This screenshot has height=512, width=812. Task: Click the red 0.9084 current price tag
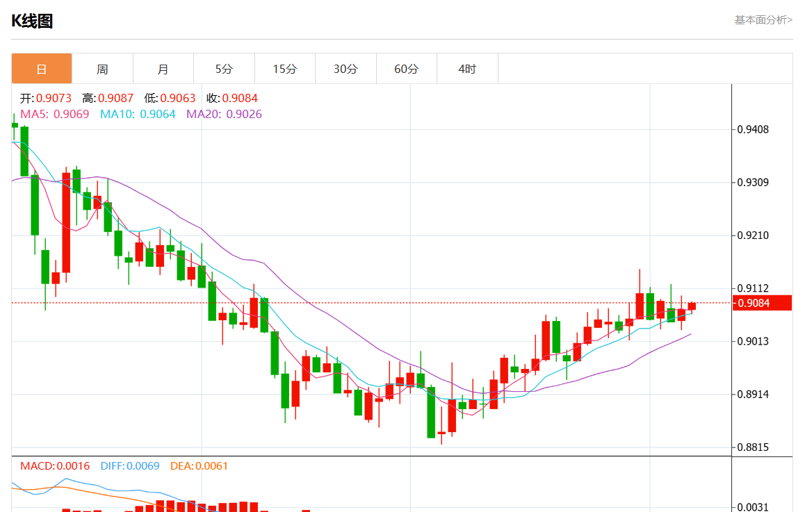point(762,303)
